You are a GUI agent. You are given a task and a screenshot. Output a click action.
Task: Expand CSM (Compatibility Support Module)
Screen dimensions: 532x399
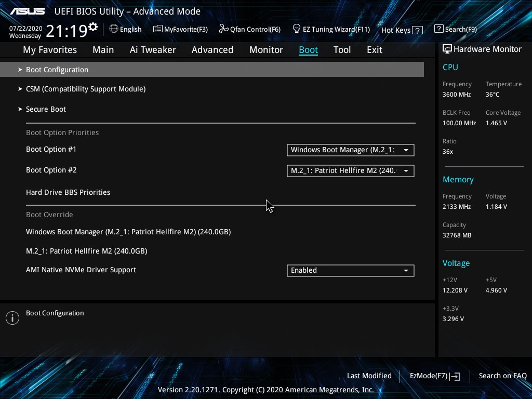pos(86,89)
